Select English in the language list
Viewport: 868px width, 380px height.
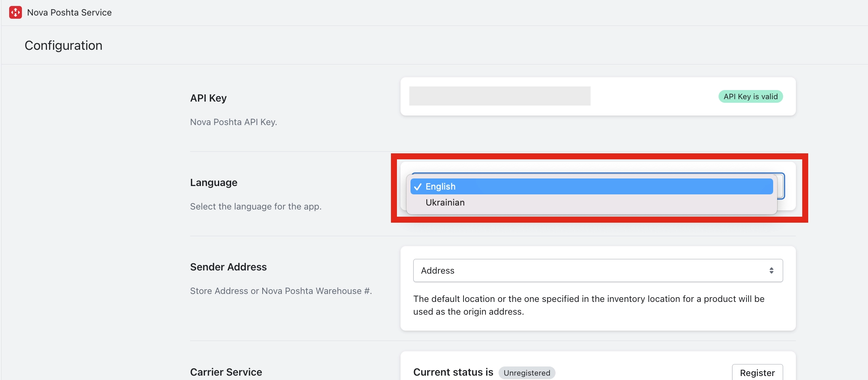pos(591,186)
